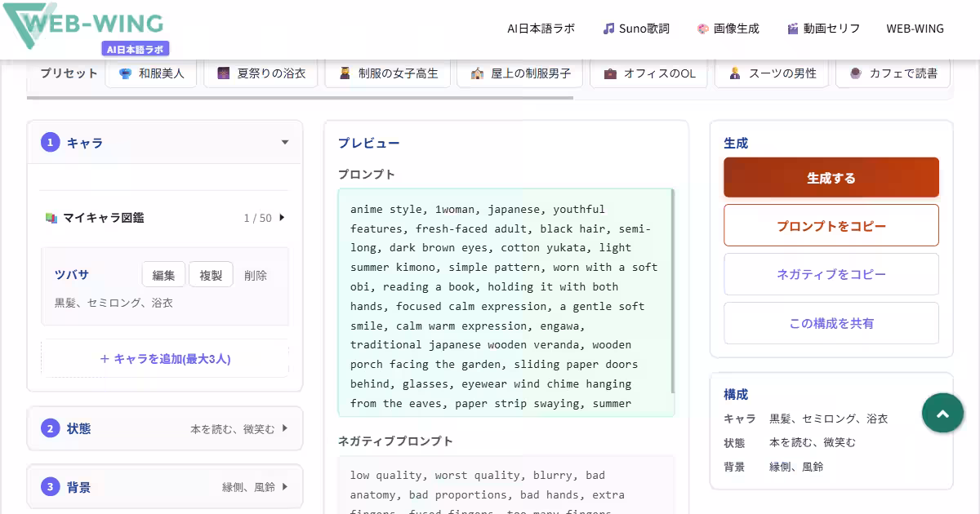
Task: Click the number 3 badge beside 背景
Action: (50, 487)
